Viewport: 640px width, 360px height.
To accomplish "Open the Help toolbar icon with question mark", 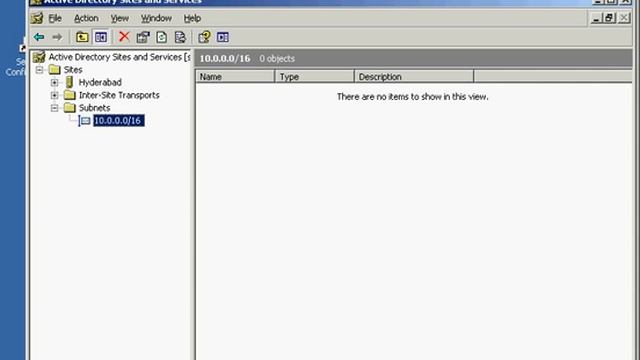I will coord(204,37).
